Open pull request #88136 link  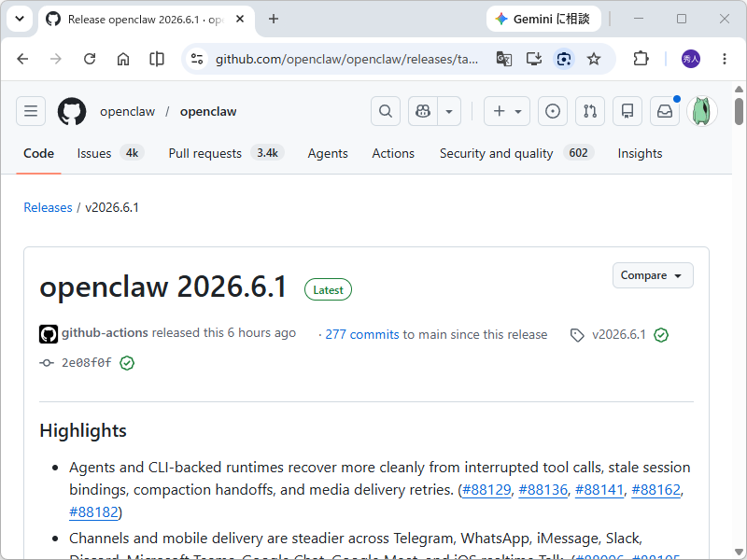pyautogui.click(x=543, y=489)
